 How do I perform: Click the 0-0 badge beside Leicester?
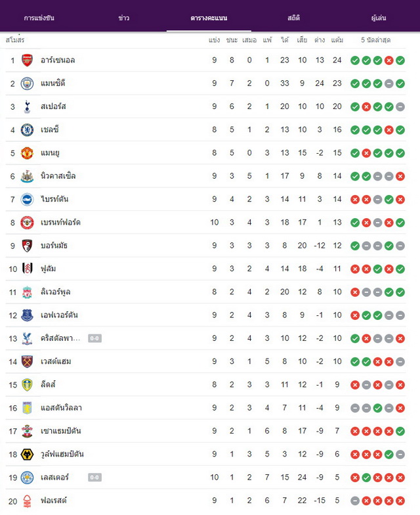94,477
